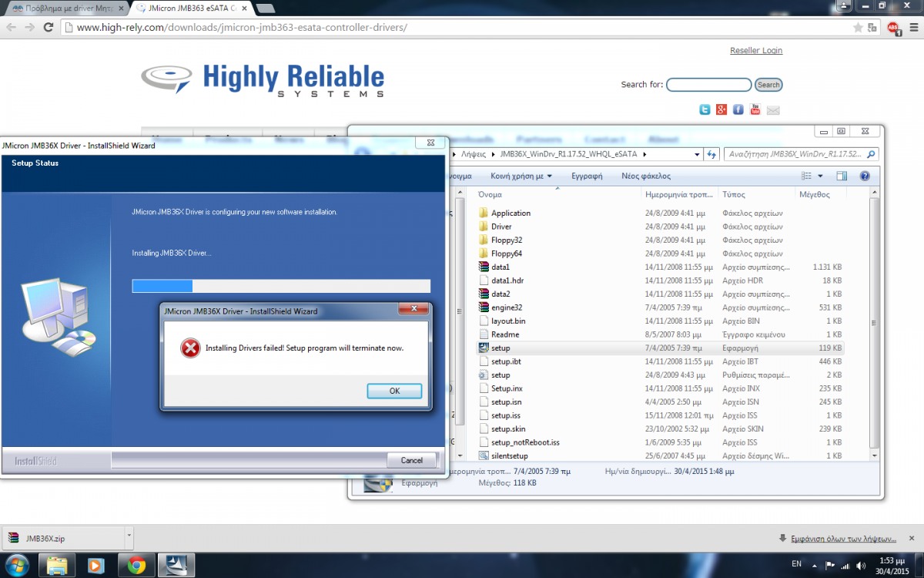Open the network icon in system tray
The height and width of the screenshot is (578, 924).
(845, 566)
